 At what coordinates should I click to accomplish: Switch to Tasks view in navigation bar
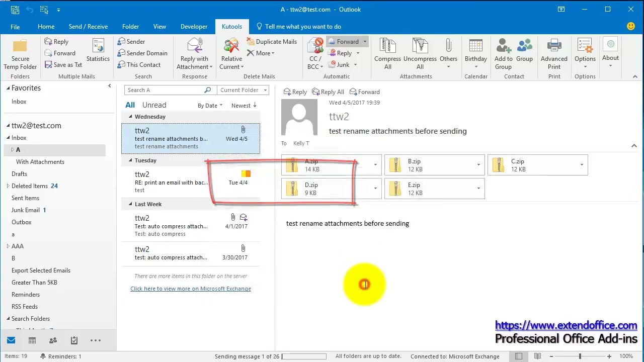tap(74, 340)
